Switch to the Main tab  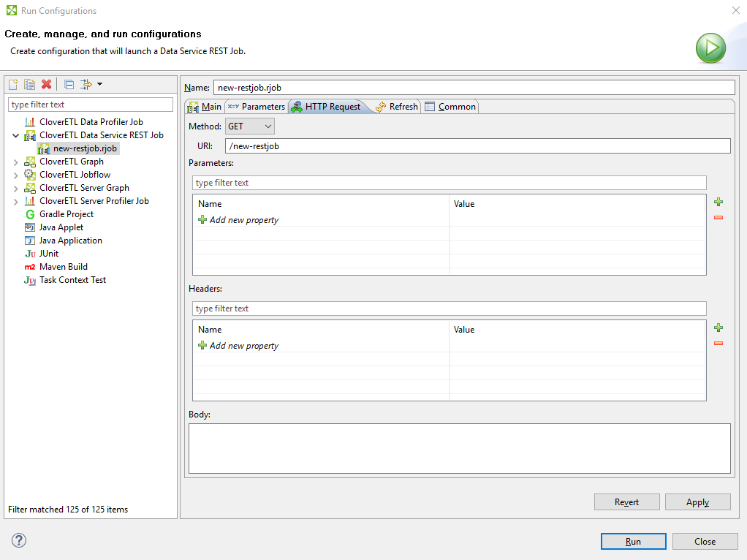(205, 107)
